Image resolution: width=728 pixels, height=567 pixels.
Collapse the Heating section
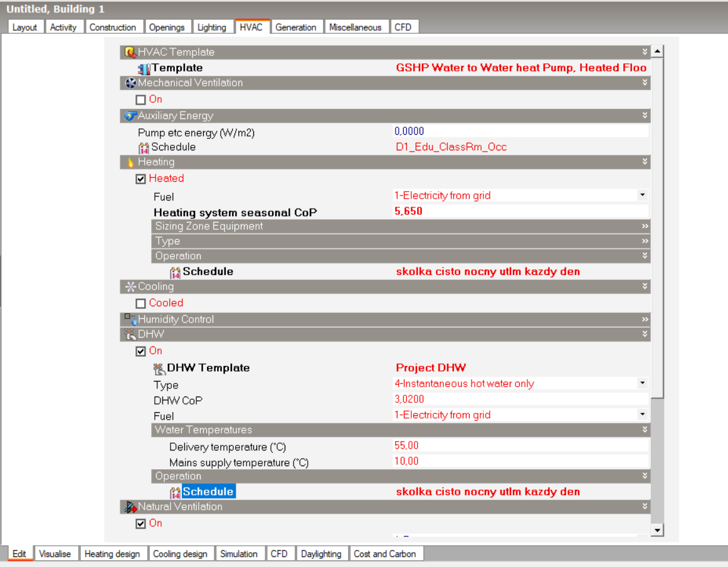(x=645, y=162)
